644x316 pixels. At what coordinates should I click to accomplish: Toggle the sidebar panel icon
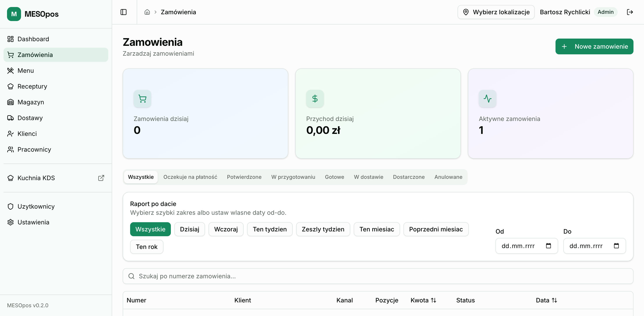(x=124, y=12)
